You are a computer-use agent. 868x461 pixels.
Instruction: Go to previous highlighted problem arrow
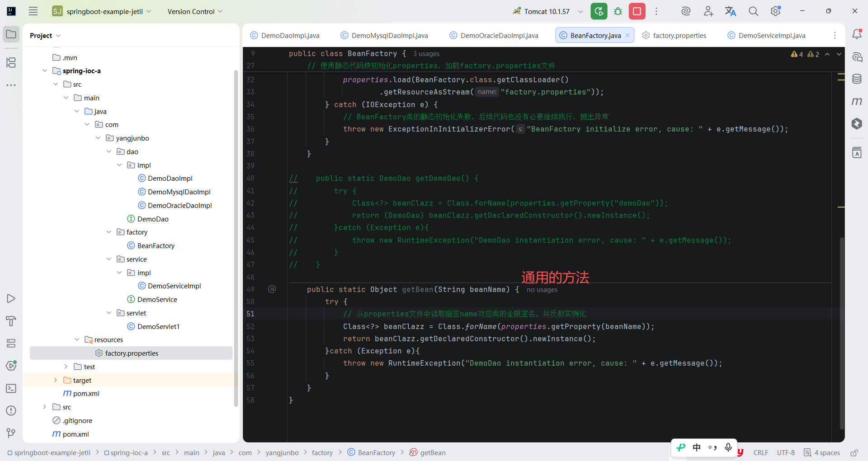tap(827, 54)
